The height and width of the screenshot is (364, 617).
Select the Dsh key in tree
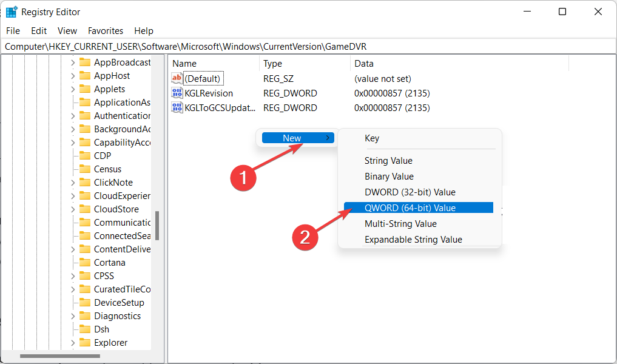(101, 329)
